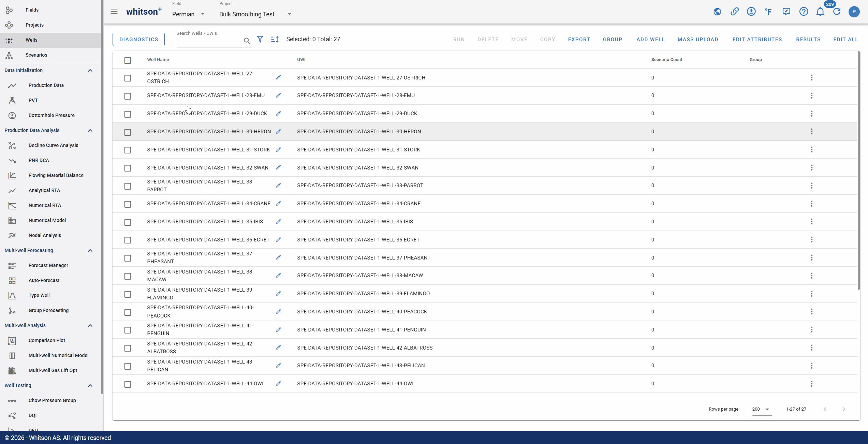Open Decline Curve Analysis in sidebar

tap(50, 145)
